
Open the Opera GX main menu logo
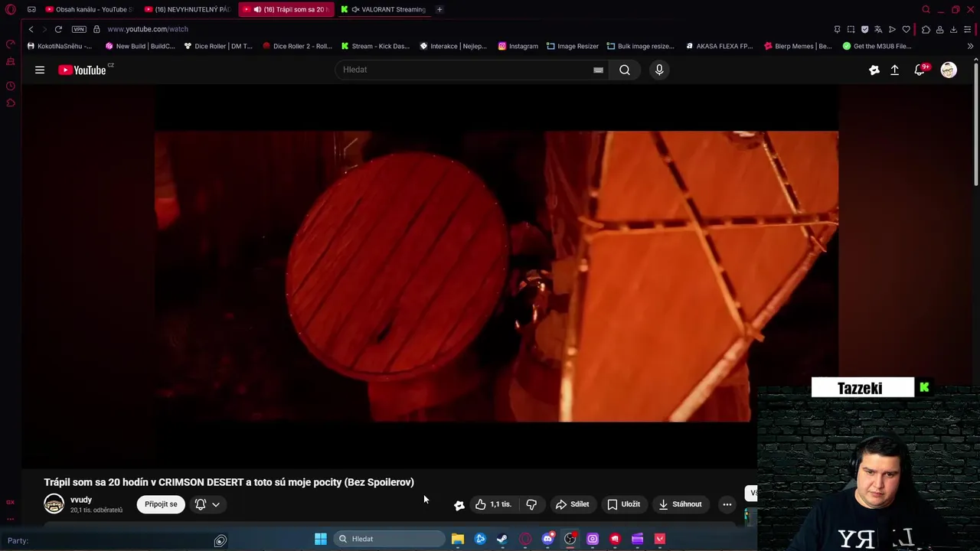(11, 9)
